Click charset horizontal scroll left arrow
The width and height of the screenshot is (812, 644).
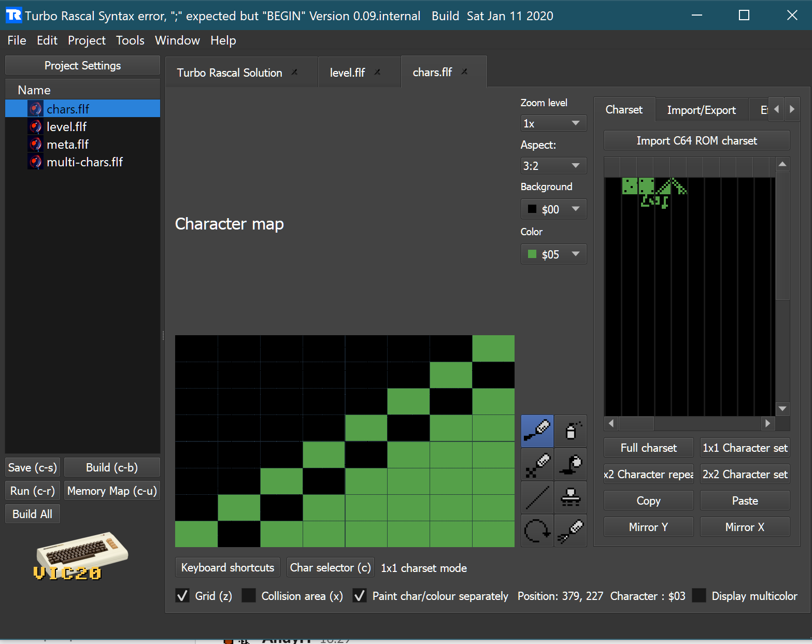611,423
